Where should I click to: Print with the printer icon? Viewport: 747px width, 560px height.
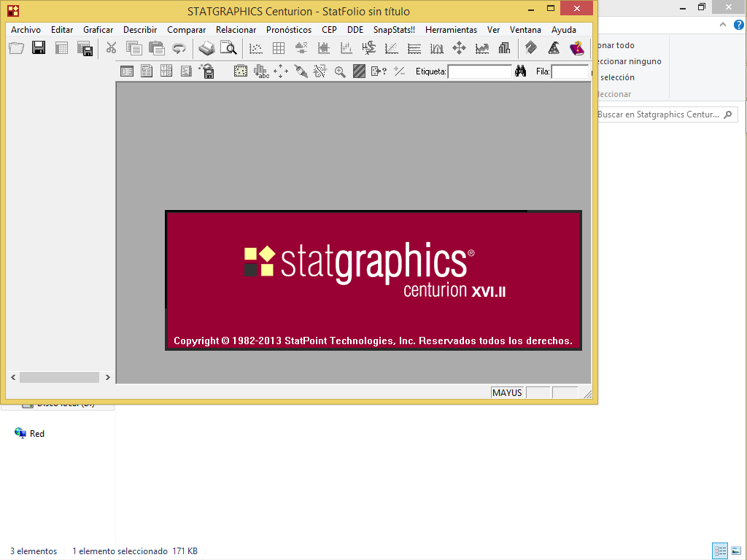[206, 47]
